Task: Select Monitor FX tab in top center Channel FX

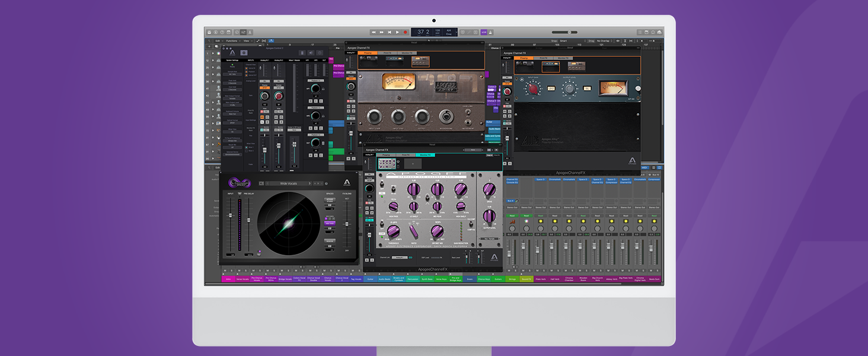Action: pos(407,53)
